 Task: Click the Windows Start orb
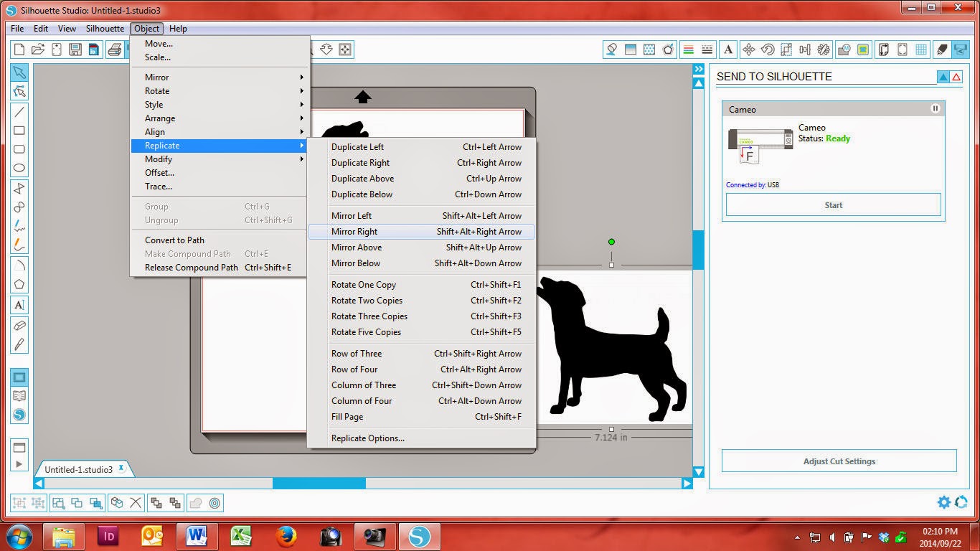19,537
